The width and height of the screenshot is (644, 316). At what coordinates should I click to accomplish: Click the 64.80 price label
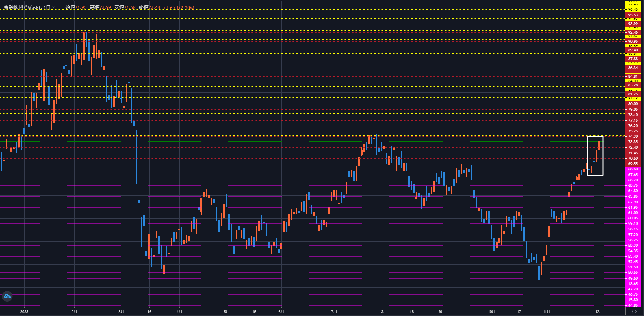coord(633,191)
